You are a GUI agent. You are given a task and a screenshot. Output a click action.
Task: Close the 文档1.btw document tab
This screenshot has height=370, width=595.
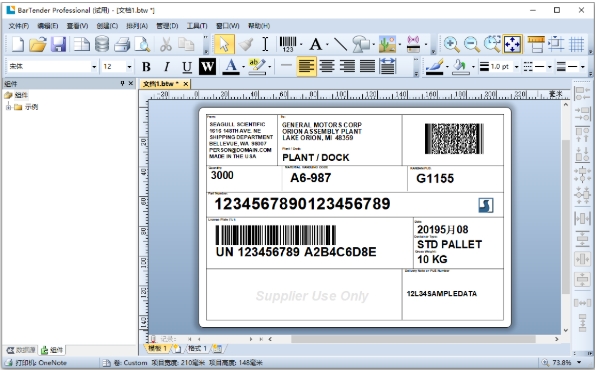click(186, 84)
